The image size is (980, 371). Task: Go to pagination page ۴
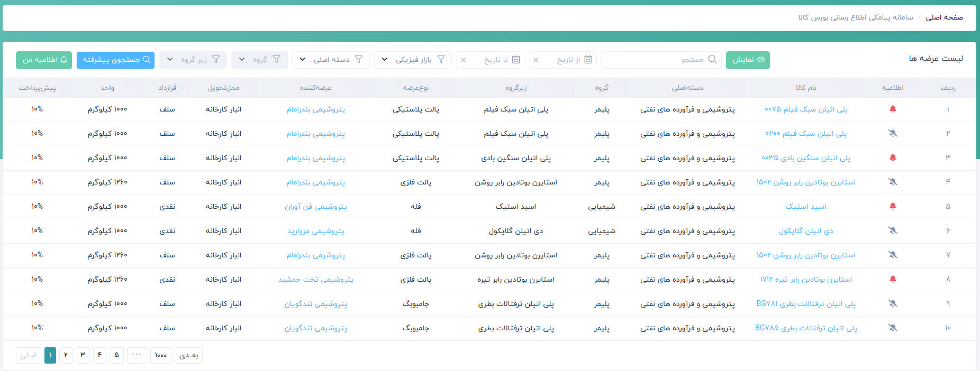click(x=99, y=355)
